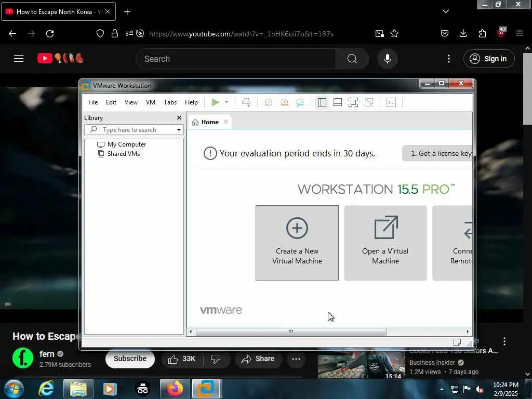Expand the library search dropdown arrow
This screenshot has height=399, width=532.
[x=179, y=129]
